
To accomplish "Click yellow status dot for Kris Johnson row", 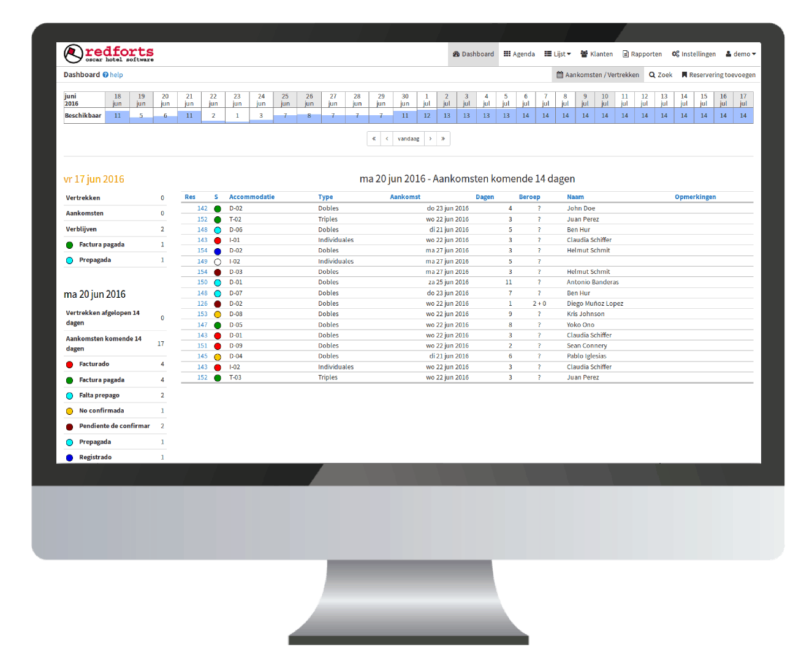I will [x=218, y=315].
